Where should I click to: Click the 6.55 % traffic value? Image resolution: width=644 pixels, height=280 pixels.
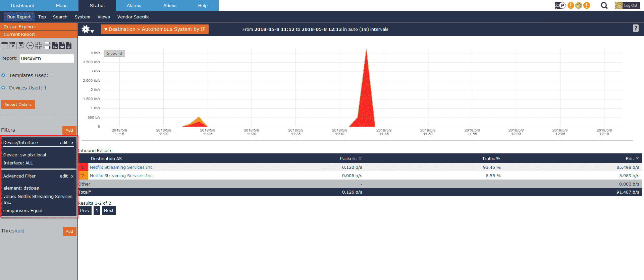tap(493, 176)
